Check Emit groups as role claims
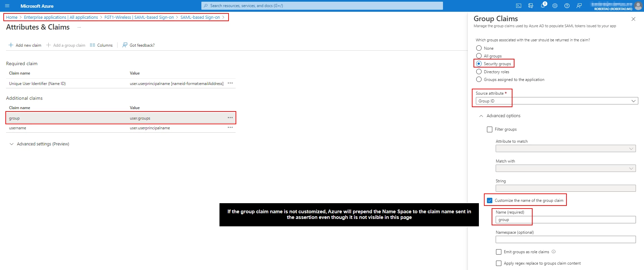The height and width of the screenshot is (270, 644). [499, 252]
